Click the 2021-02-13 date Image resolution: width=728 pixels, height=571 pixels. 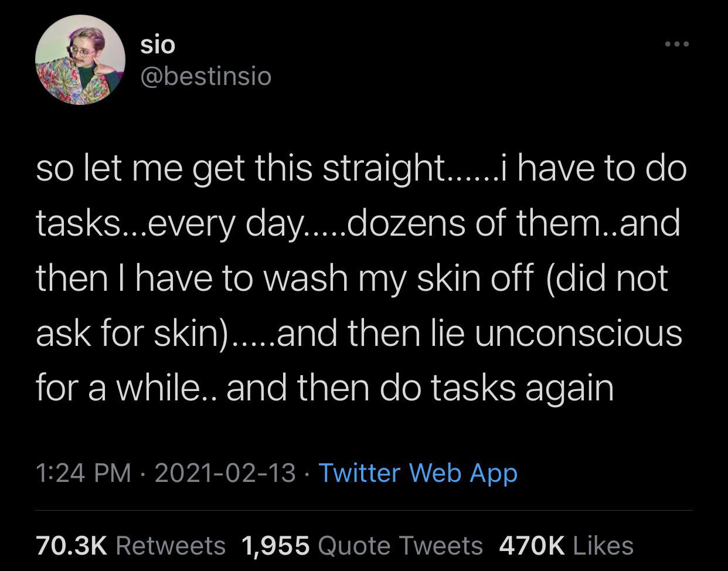(225, 473)
